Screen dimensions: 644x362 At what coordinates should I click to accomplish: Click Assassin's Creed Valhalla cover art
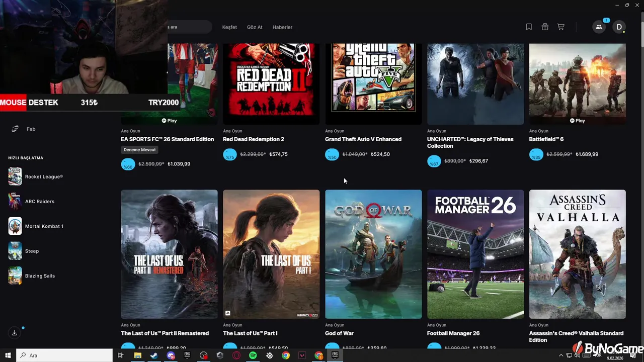click(578, 254)
